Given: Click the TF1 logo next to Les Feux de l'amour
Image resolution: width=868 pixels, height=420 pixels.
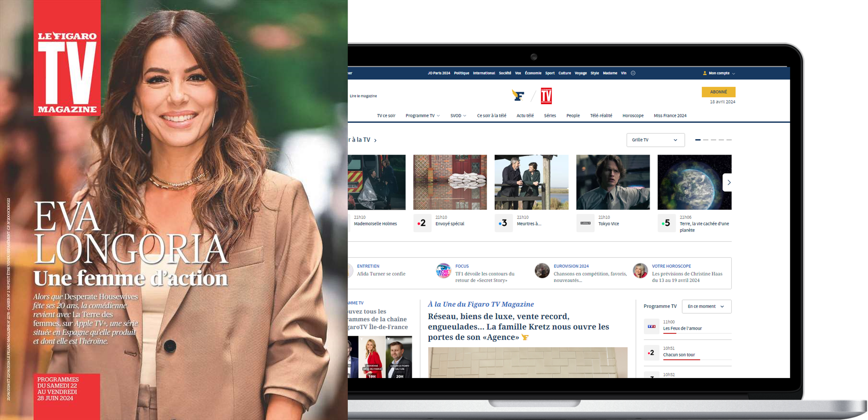Looking at the screenshot, I should click(651, 327).
